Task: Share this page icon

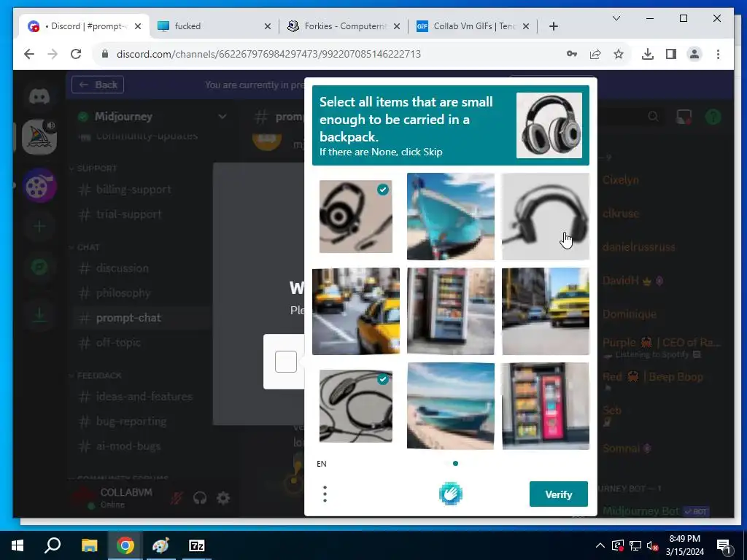Action: click(x=595, y=54)
